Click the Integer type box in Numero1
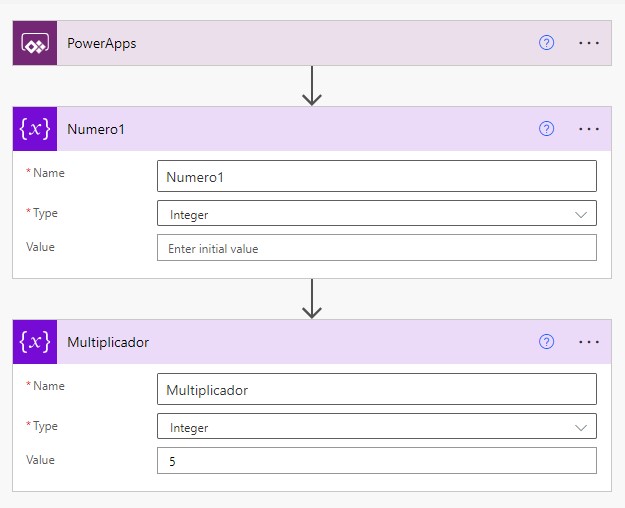625x508 pixels. pos(360,214)
